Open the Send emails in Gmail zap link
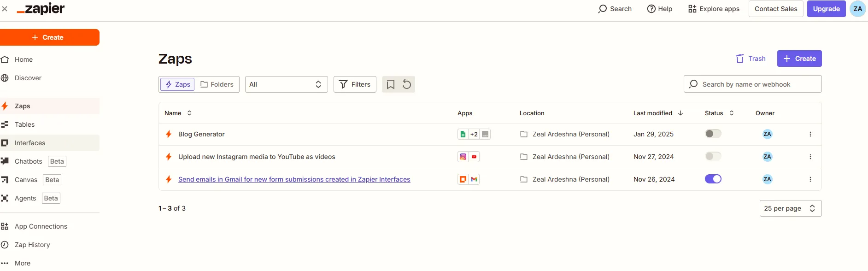The height and width of the screenshot is (271, 868). (294, 179)
